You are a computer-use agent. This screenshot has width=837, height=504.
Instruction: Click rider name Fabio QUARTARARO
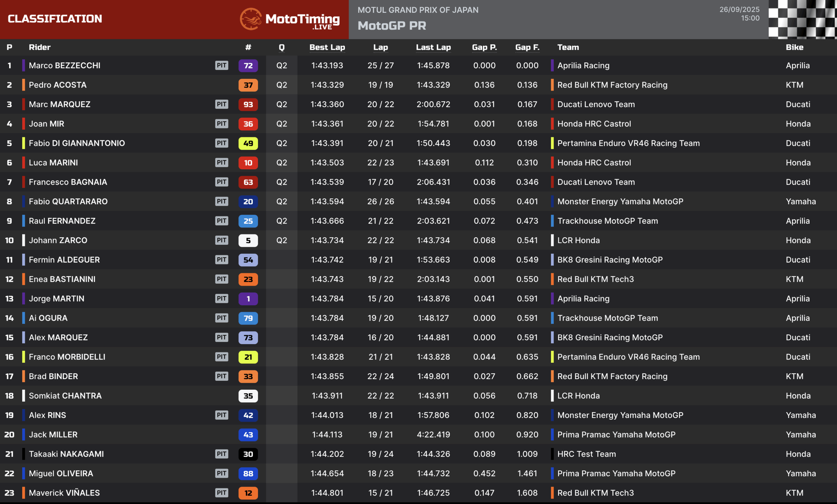68,201
